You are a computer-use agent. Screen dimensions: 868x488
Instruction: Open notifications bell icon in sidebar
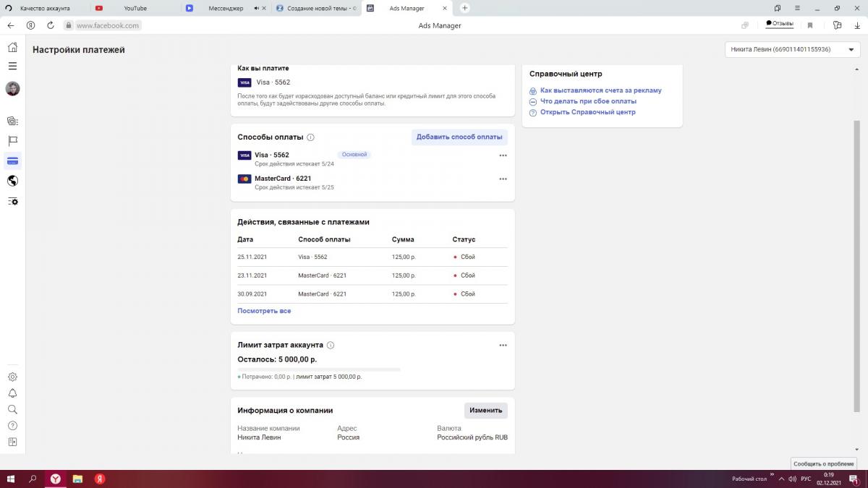click(12, 393)
